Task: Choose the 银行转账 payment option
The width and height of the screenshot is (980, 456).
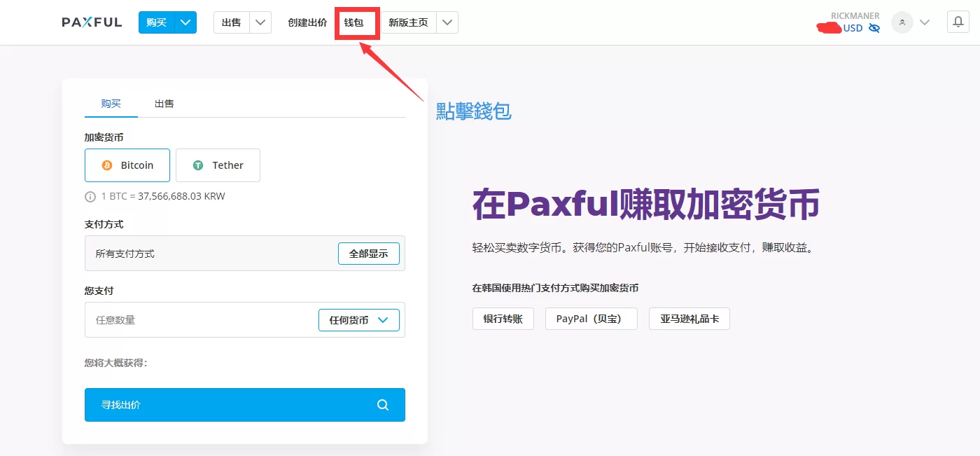Action: pos(503,319)
